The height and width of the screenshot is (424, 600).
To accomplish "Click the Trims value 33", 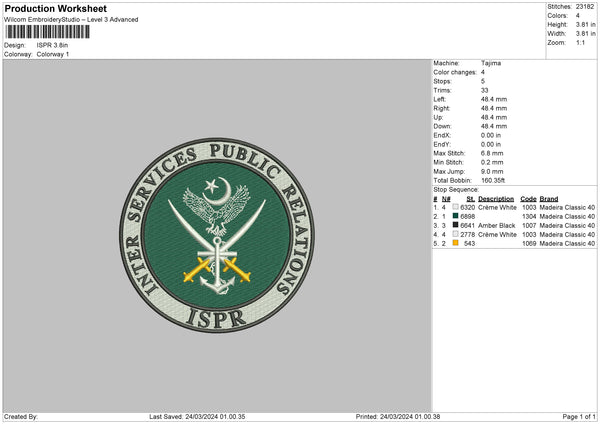I will [x=484, y=90].
